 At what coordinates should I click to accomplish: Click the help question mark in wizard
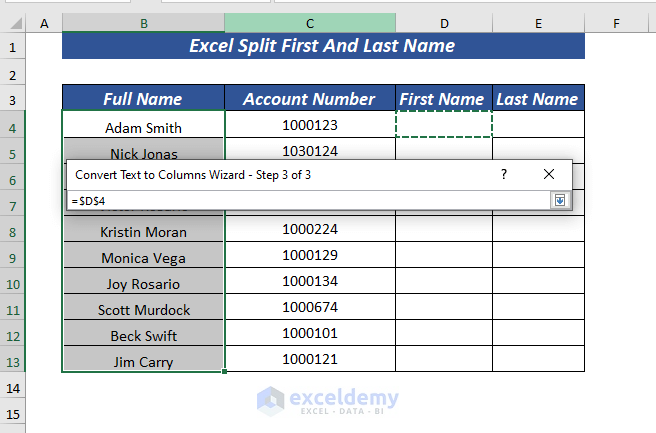(x=504, y=174)
